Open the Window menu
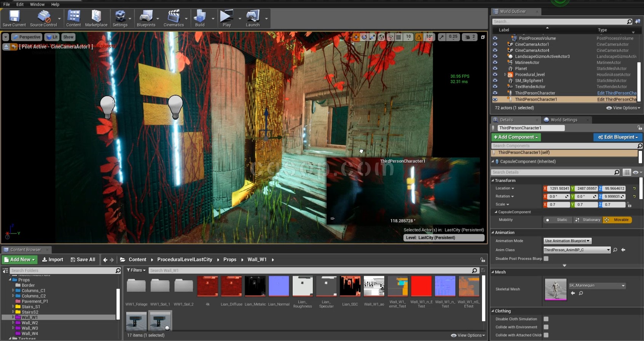 [x=37, y=4]
